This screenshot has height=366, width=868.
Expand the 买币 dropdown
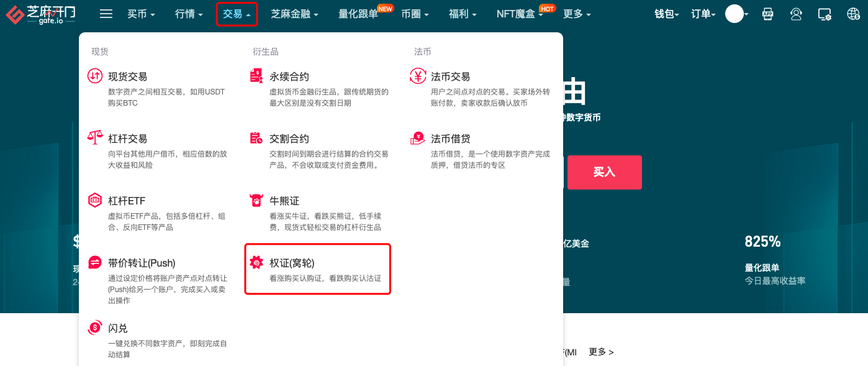click(x=141, y=14)
